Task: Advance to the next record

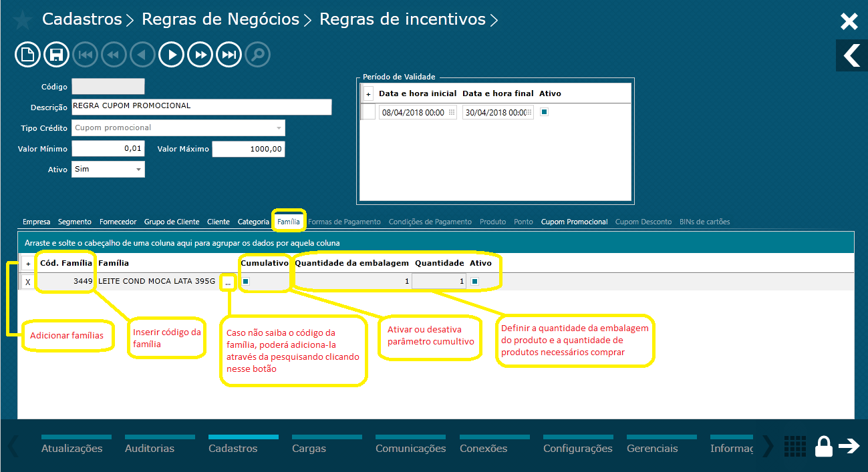Action: pos(171,54)
